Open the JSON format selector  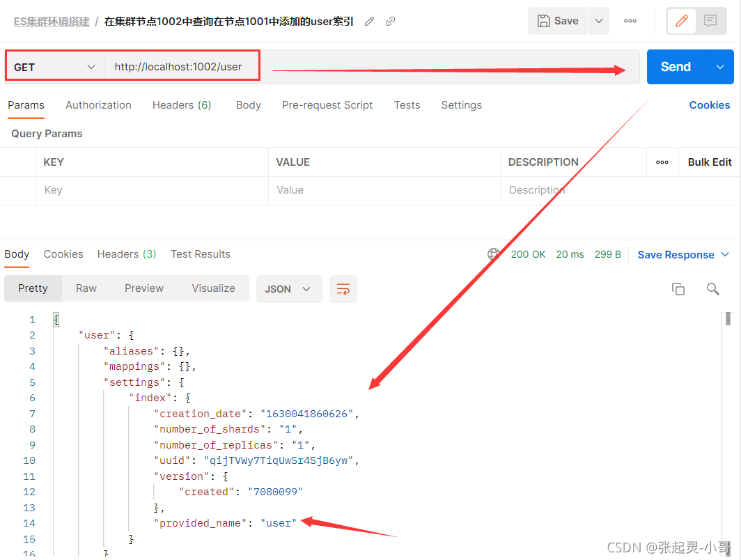289,289
